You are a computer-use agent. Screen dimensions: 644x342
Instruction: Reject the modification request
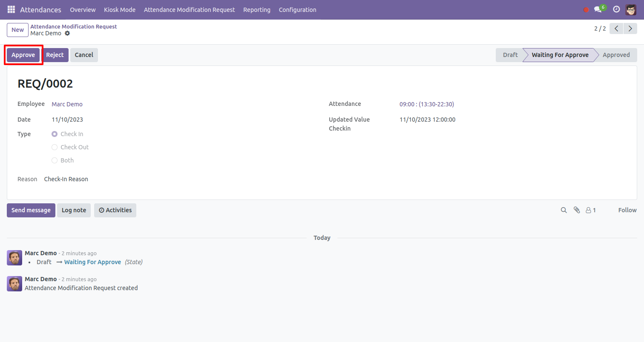pos(55,55)
